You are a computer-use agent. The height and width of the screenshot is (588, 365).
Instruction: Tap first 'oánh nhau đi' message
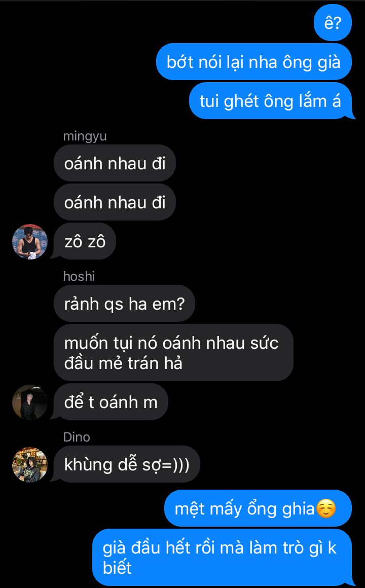point(115,164)
